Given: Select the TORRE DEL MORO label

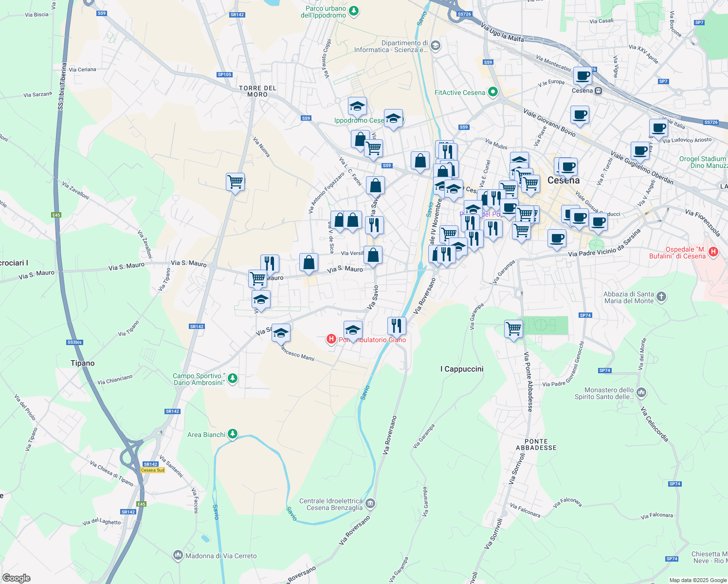Looking at the screenshot, I should [257, 91].
